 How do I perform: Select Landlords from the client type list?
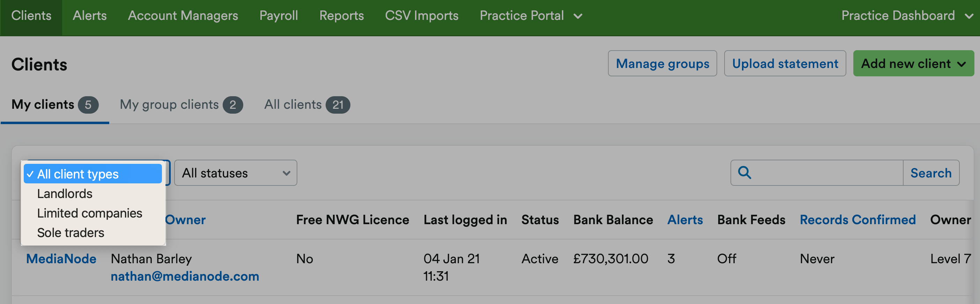tap(64, 193)
